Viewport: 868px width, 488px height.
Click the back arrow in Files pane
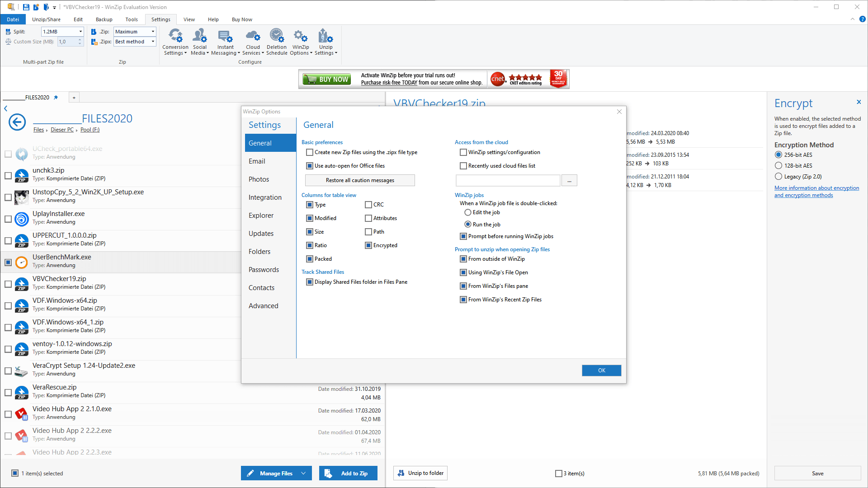[17, 122]
